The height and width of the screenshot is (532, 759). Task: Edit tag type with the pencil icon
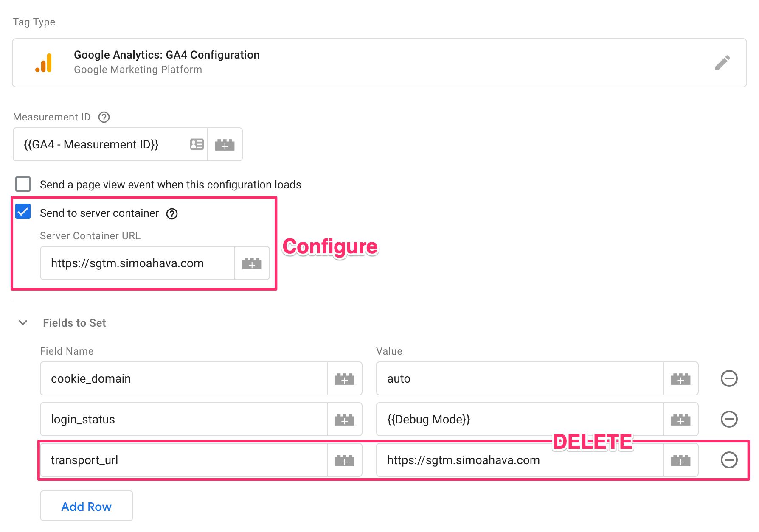coord(722,63)
